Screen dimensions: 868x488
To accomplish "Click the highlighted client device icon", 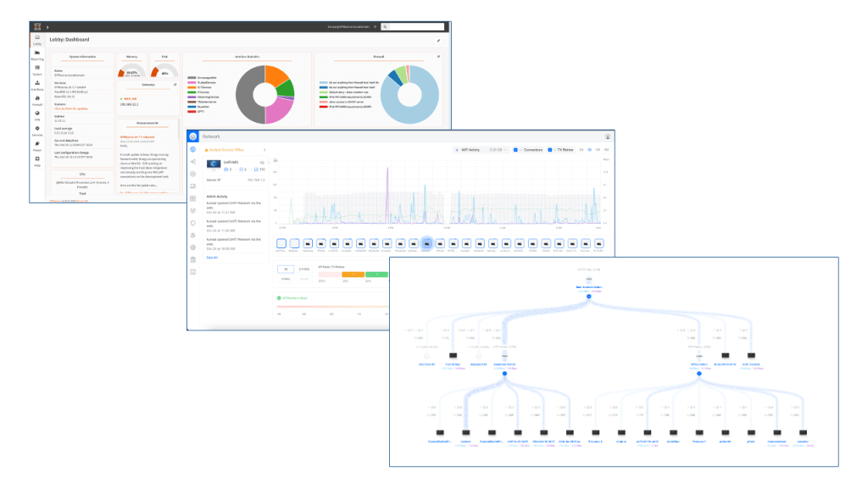I will pyautogui.click(x=426, y=244).
